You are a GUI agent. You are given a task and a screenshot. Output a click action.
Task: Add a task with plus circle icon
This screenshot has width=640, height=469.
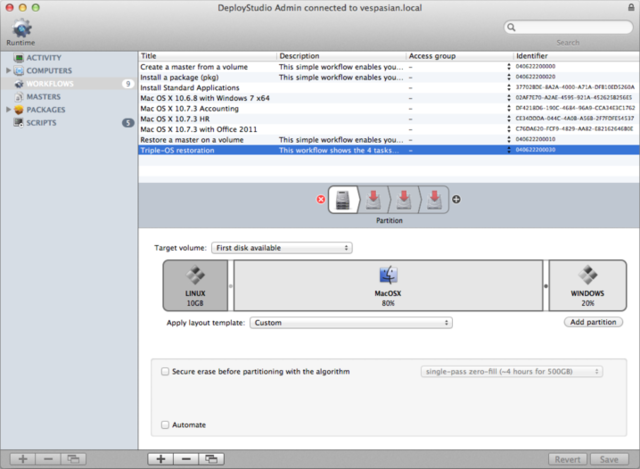tap(456, 199)
